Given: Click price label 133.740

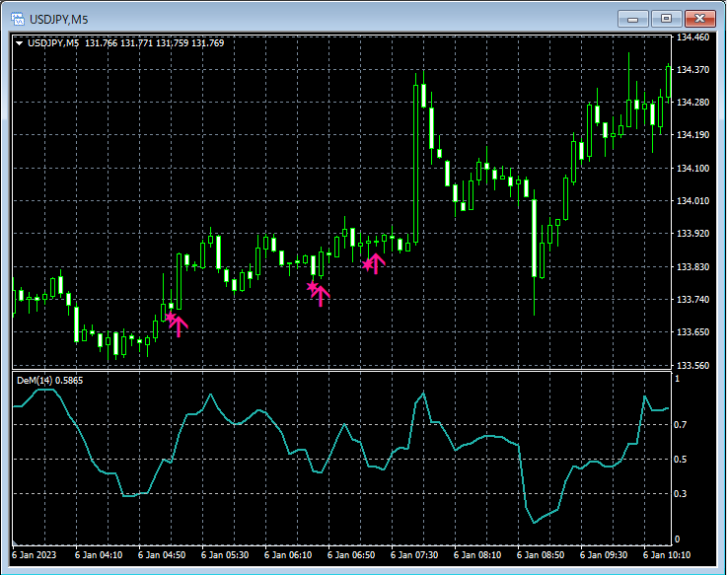Looking at the screenshot, I should tap(693, 299).
